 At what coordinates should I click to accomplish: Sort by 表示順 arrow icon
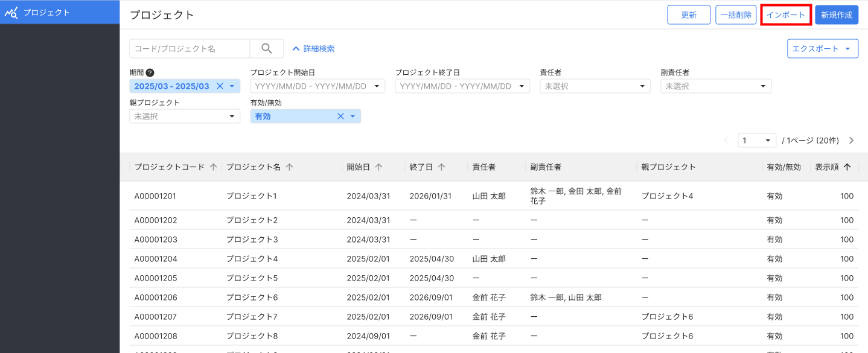(847, 167)
